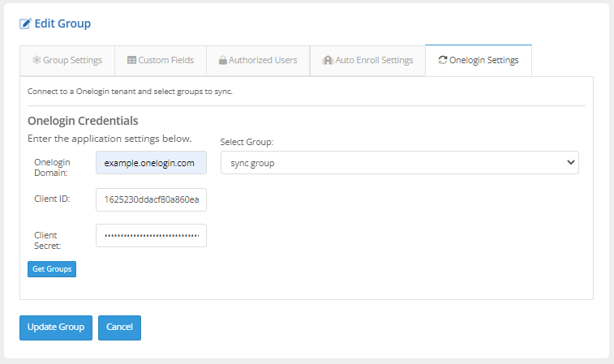Click the sync arrows icon on Onelogin Settings tab
614x364 pixels.
coord(442,61)
